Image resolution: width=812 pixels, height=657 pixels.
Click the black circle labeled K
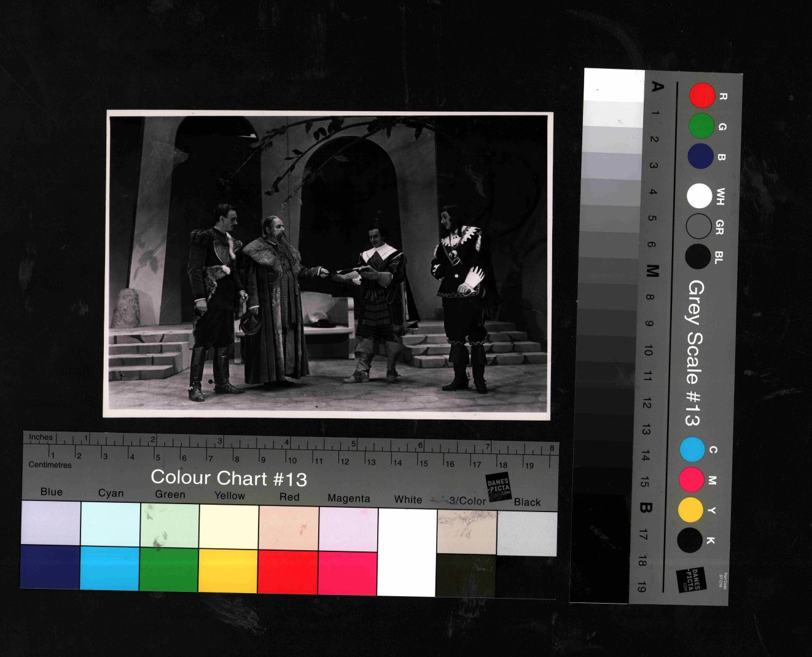689,540
